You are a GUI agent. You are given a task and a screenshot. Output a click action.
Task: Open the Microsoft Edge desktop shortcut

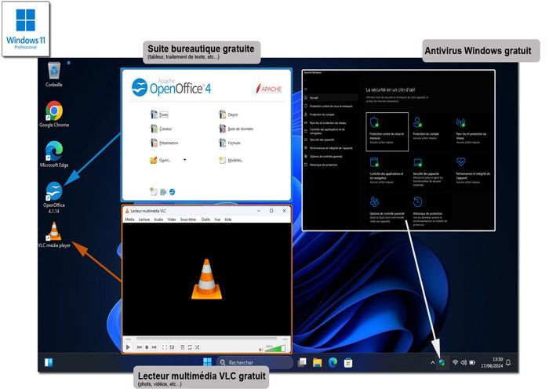coord(54,154)
